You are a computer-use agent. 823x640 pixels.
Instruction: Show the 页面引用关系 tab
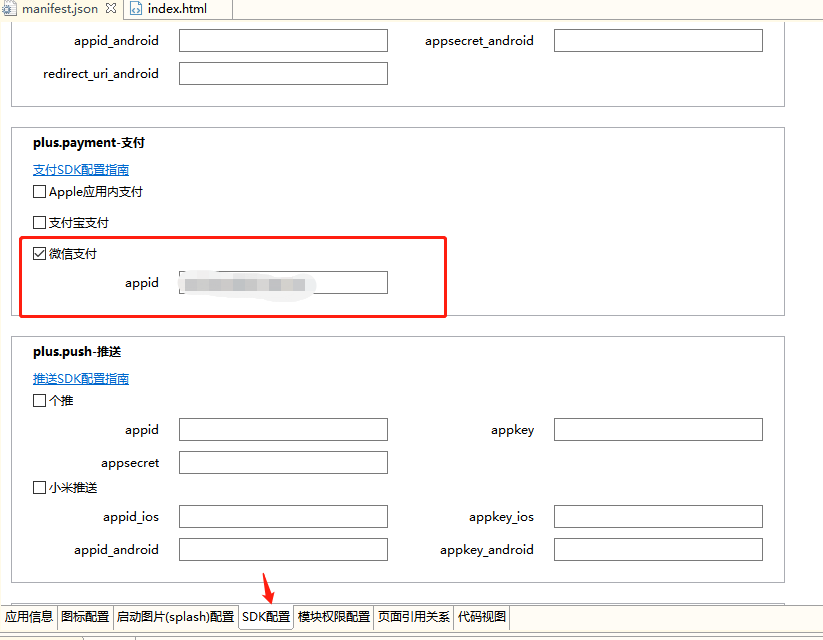pyautogui.click(x=414, y=617)
